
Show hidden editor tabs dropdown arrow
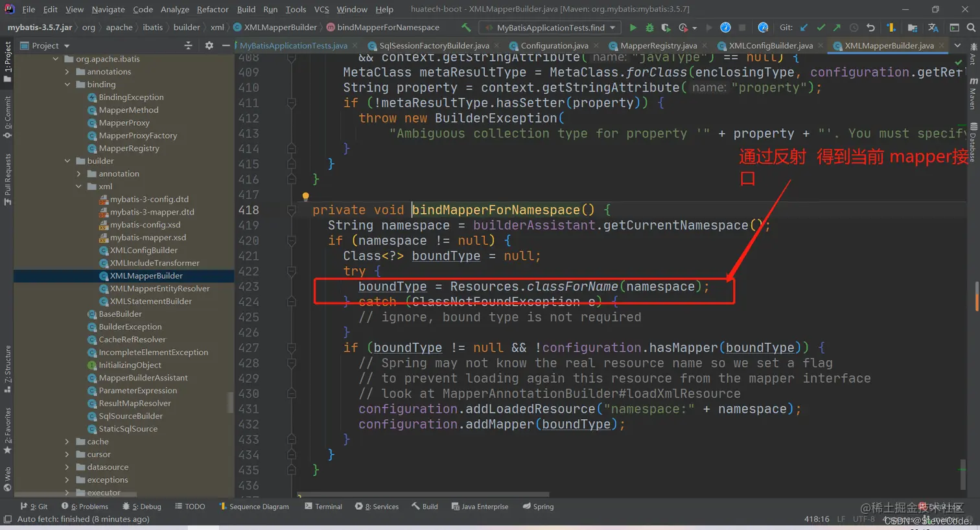coord(957,45)
